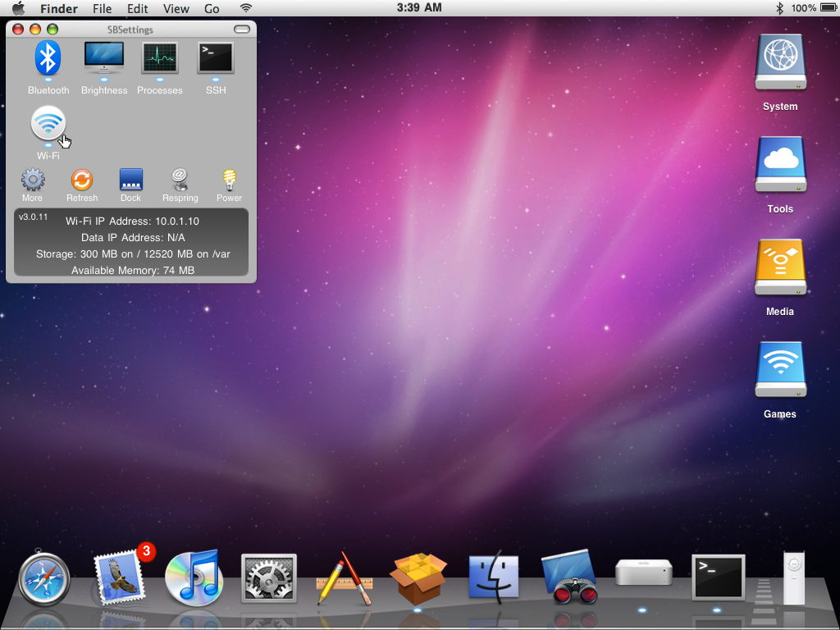Open the App Store pencil-ruler icon
The height and width of the screenshot is (630, 840).
[x=344, y=578]
